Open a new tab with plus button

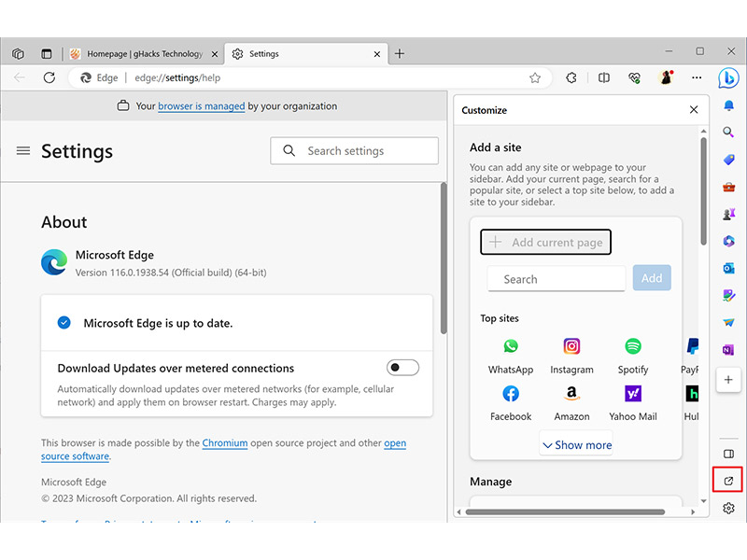click(x=400, y=54)
